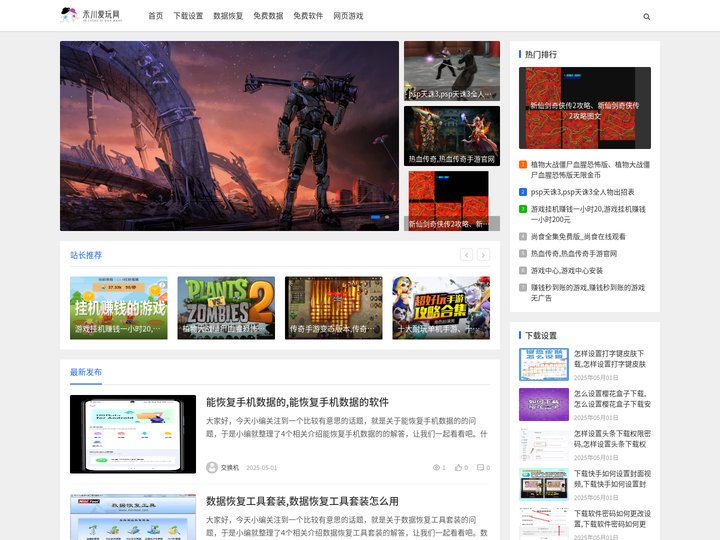This screenshot has height=540, width=720.
Task: Open sidebar link 下载软件密码如何更改设置
Action: (x=612, y=518)
